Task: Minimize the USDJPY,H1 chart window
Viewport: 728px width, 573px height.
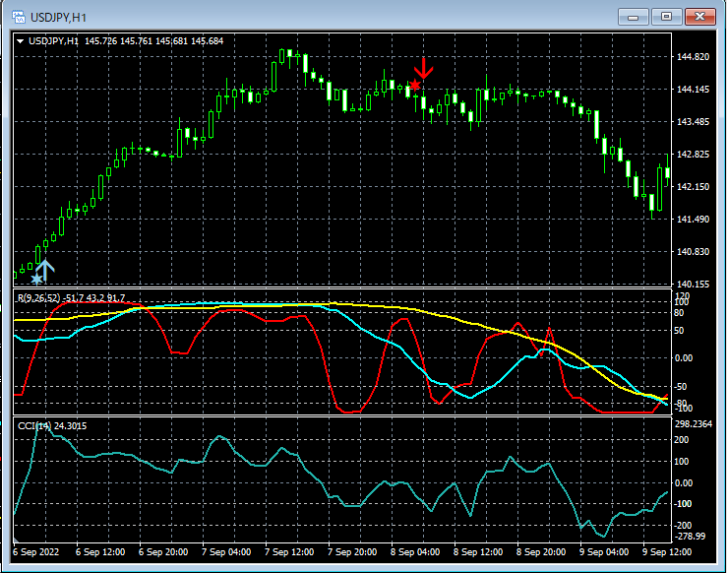Action: point(634,17)
